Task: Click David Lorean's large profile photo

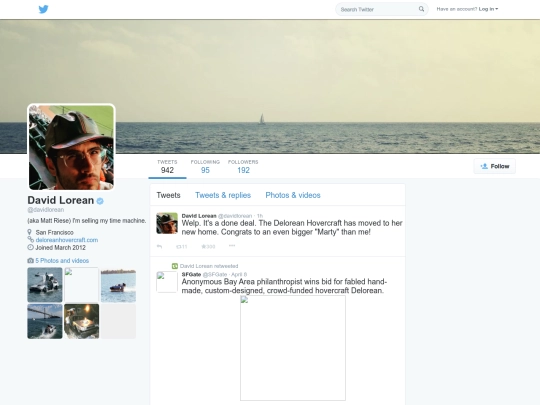Action: click(x=71, y=147)
